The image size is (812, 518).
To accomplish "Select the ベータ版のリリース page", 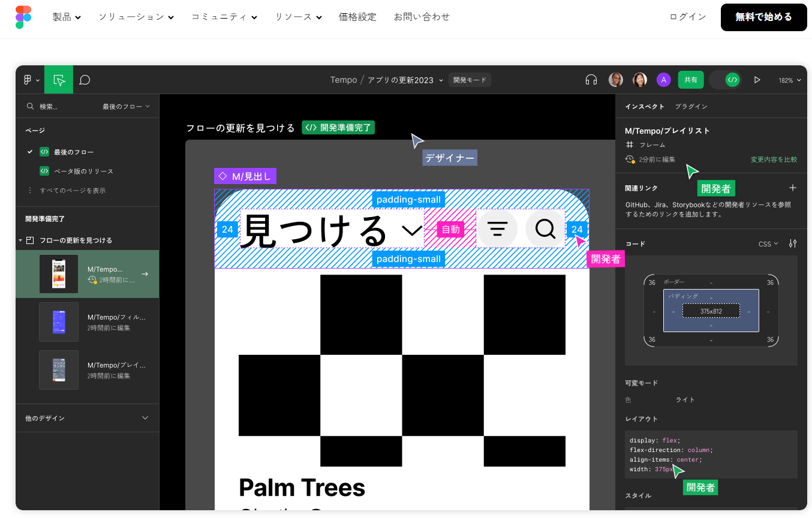I will tap(83, 171).
